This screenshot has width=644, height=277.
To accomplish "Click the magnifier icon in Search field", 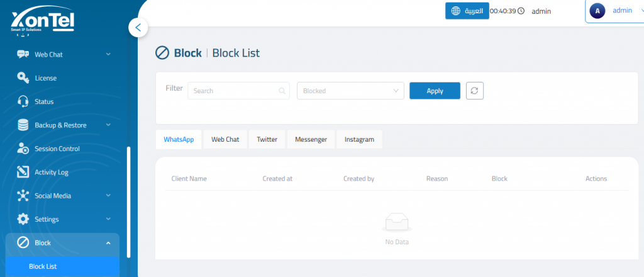I will click(x=282, y=91).
